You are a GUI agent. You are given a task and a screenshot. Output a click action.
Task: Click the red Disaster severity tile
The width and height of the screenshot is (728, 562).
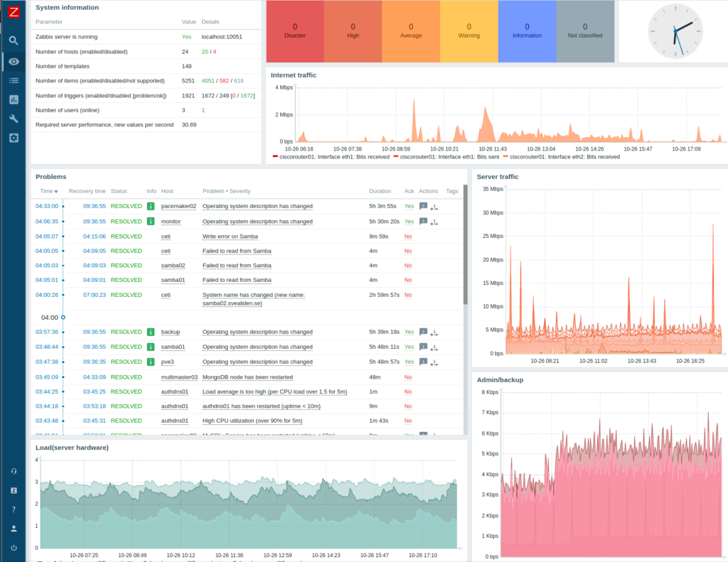[295, 31]
